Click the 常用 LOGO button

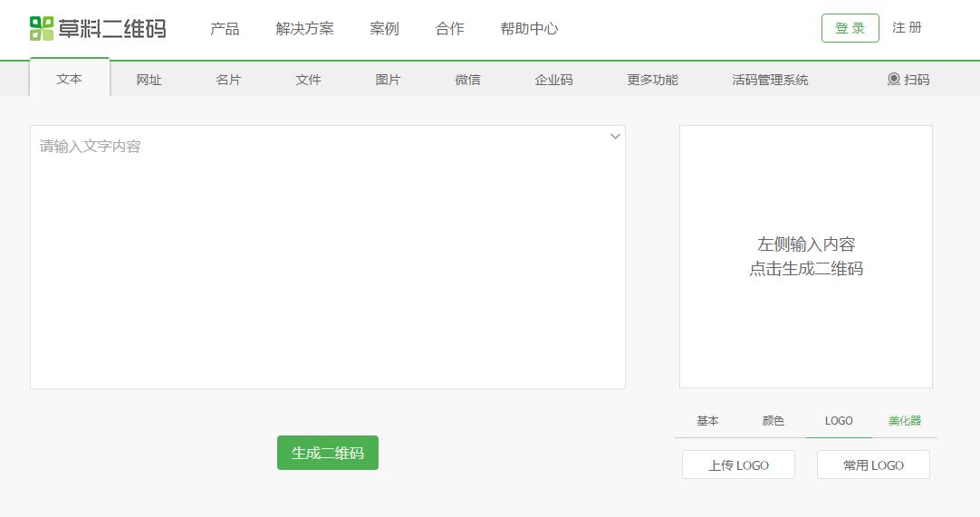click(x=873, y=464)
